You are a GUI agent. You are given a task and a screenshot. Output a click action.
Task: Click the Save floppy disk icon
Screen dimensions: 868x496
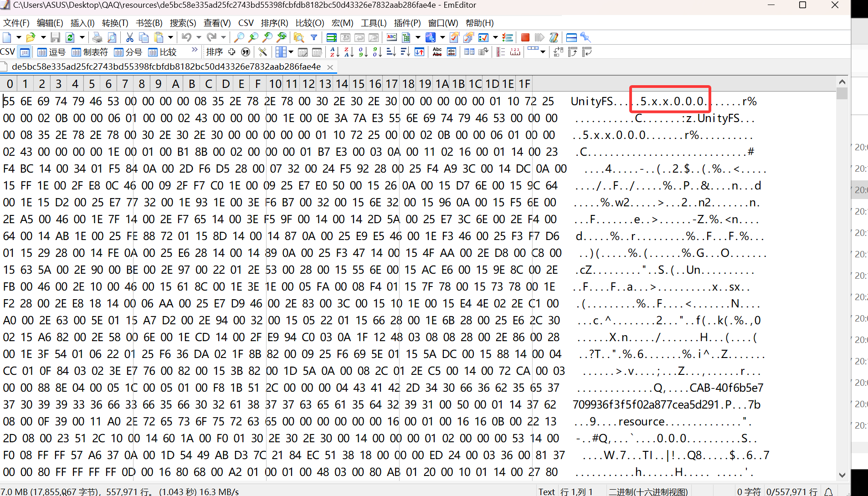click(56, 37)
